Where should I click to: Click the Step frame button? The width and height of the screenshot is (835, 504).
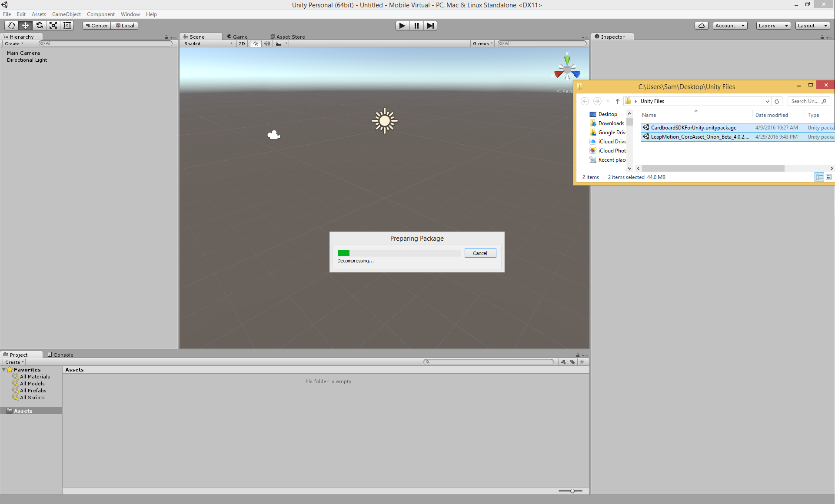pyautogui.click(x=430, y=26)
